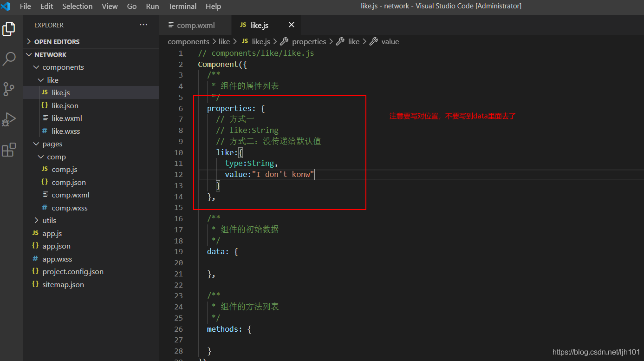Click the properties breadcrumb segment

click(309, 41)
